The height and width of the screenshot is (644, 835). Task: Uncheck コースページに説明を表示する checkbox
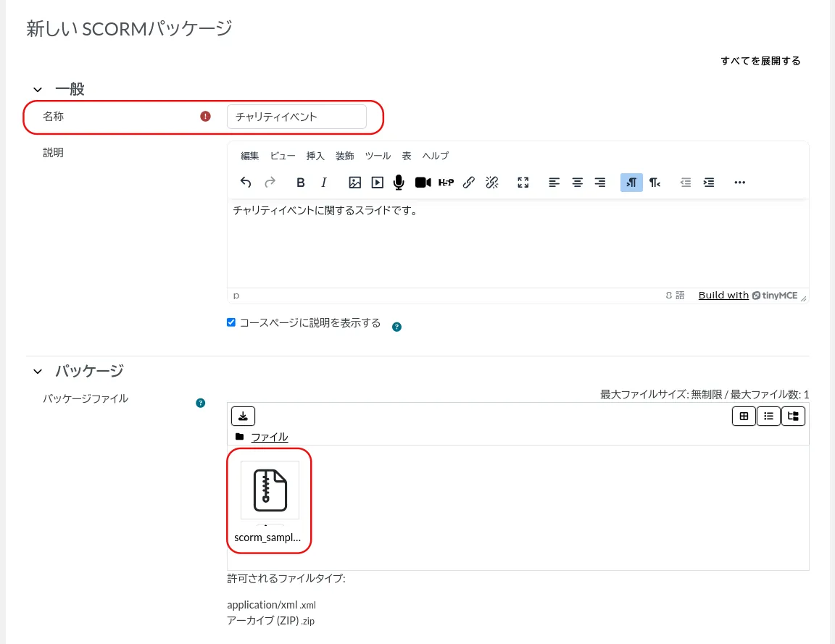[231, 322]
